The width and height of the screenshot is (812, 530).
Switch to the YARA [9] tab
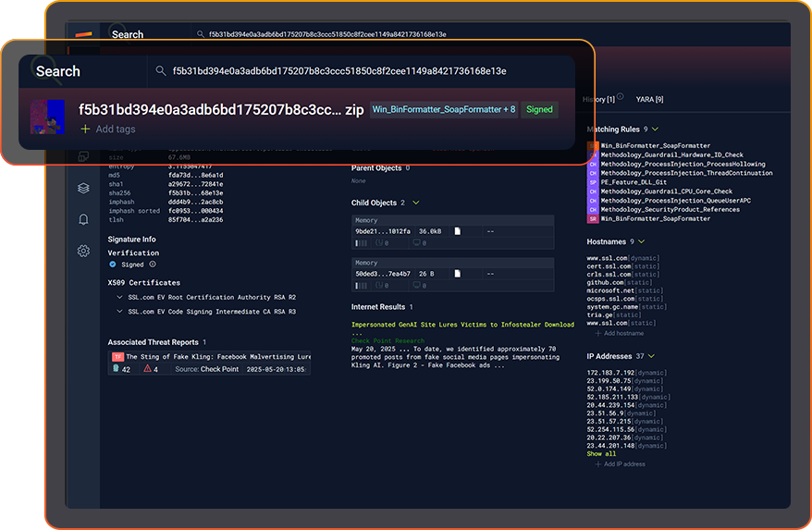tap(649, 99)
